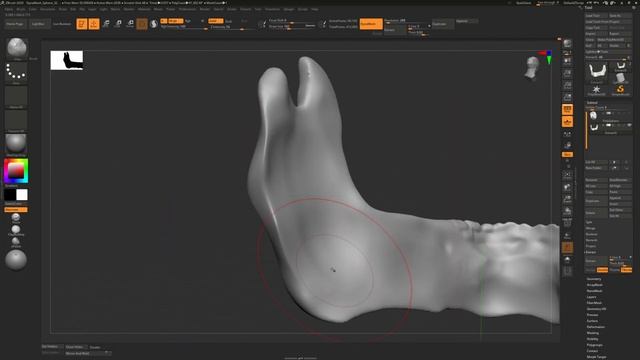Toggle Solo mode
This screenshot has width=640, height=360.
567,260
